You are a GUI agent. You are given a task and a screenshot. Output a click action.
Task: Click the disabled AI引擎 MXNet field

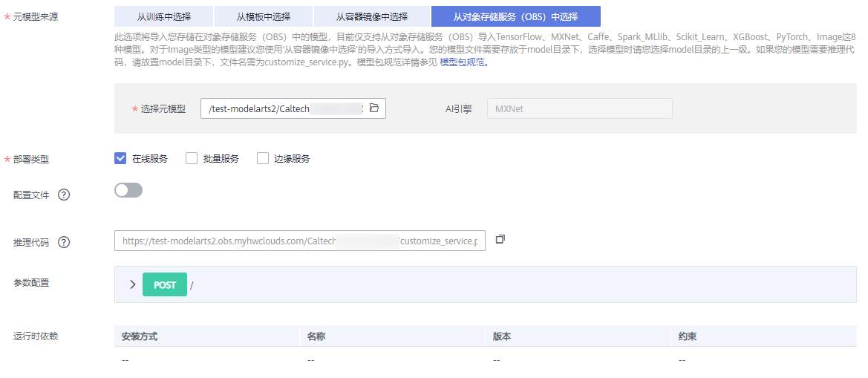coord(580,108)
